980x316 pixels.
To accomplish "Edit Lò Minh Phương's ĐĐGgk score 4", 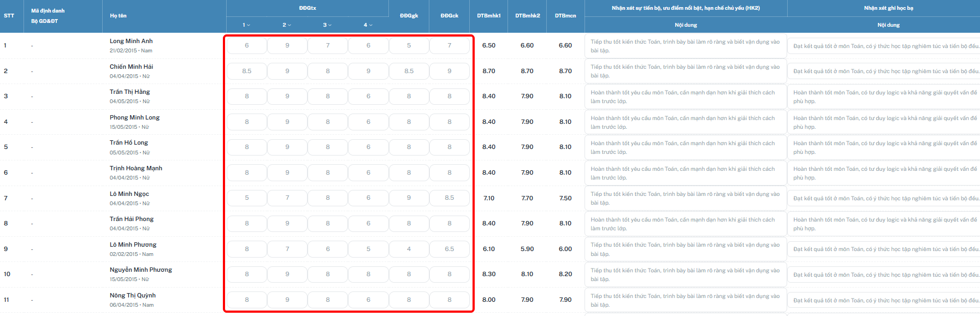I will 409,249.
